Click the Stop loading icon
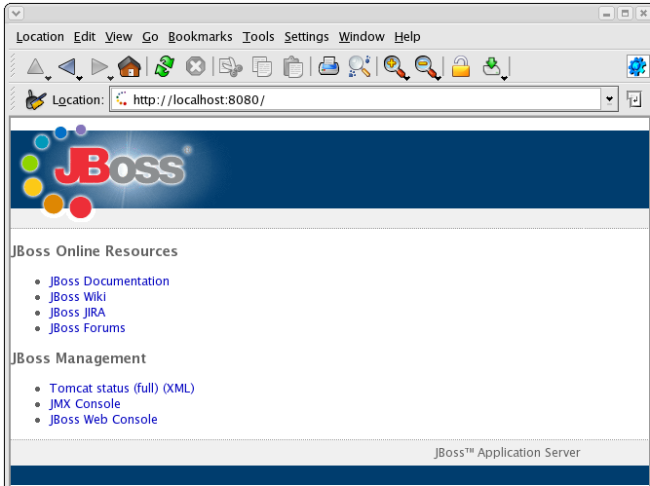This screenshot has width=650, height=486. click(195, 66)
